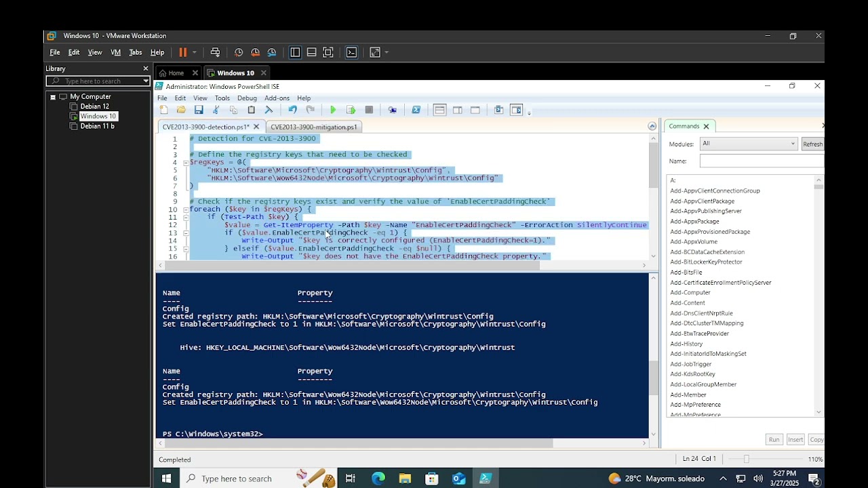This screenshot has height=488, width=868.
Task: Collapse the $regKeys block at line 4
Action: [x=186, y=163]
